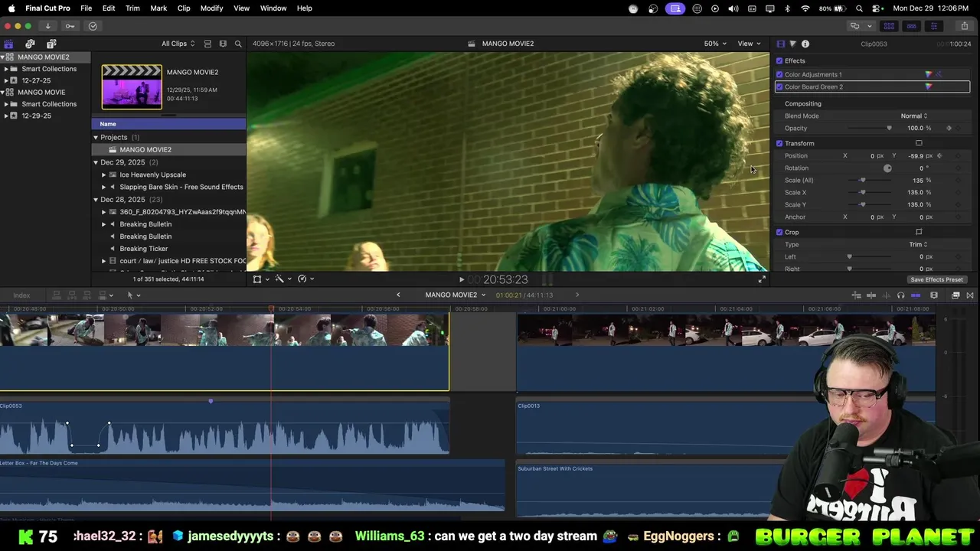Open the viewer View options dropdown
This screenshot has width=980, height=551.
749,44
